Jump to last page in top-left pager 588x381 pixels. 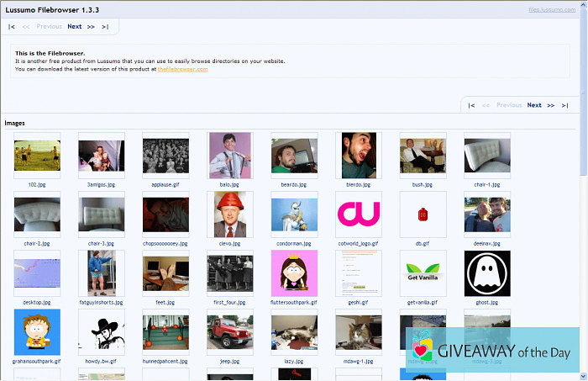coord(105,27)
